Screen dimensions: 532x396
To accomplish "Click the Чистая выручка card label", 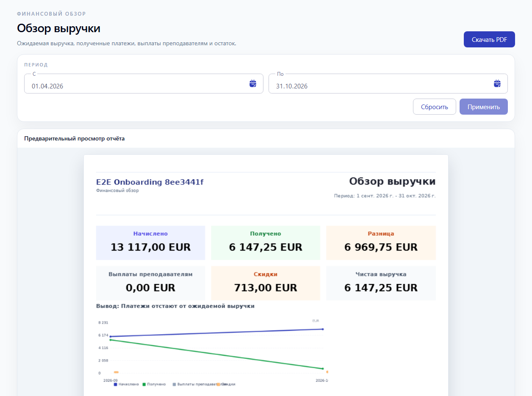I will (381, 274).
